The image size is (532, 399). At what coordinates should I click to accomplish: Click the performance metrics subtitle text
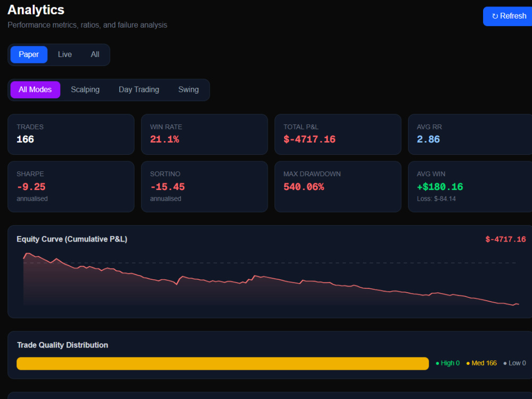[87, 25]
